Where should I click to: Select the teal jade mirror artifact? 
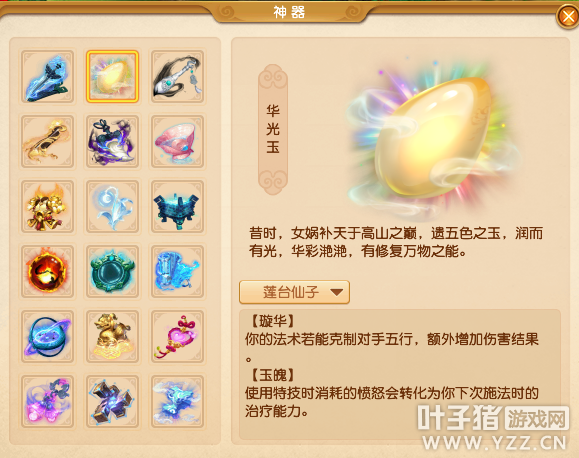click(112, 271)
